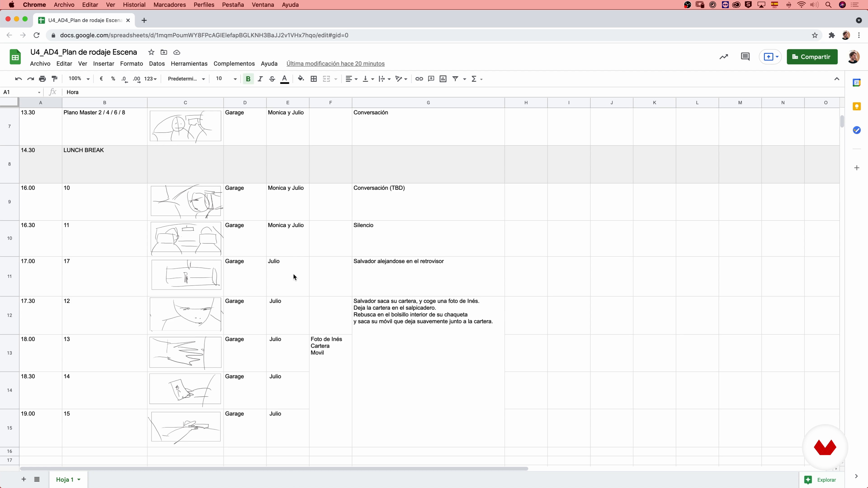Screen dimensions: 868x488
Task: Open Complementos menu
Action: point(234,64)
